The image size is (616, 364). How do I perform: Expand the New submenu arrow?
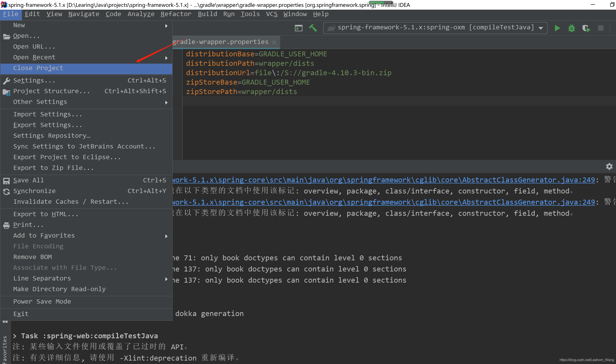point(166,26)
